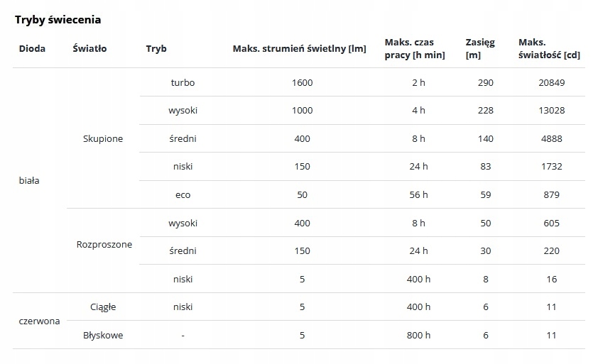Select the 290 range value

point(486,83)
